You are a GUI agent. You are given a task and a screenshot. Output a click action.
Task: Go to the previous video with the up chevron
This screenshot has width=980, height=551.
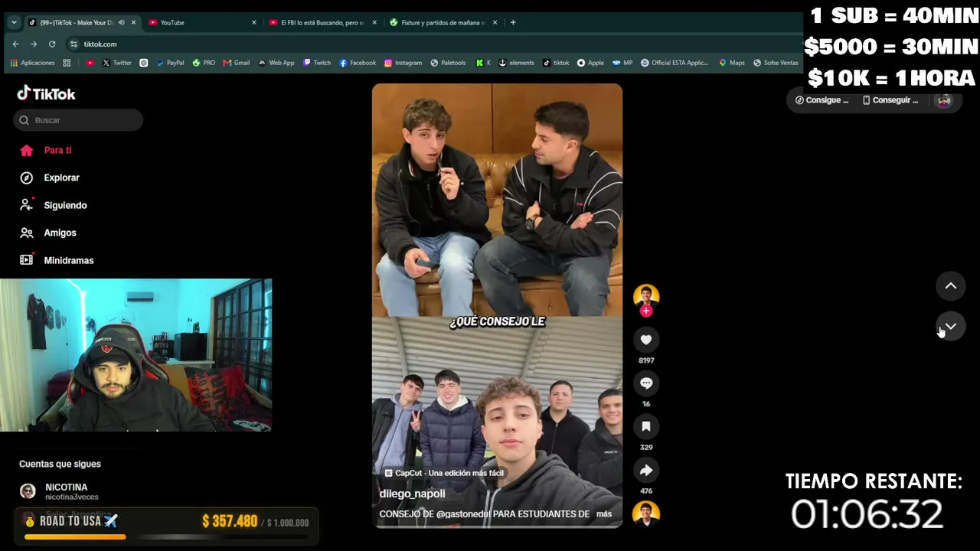951,286
